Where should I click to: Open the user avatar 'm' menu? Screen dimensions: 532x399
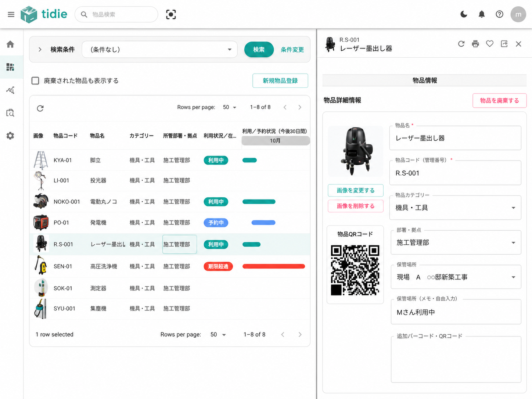518,14
